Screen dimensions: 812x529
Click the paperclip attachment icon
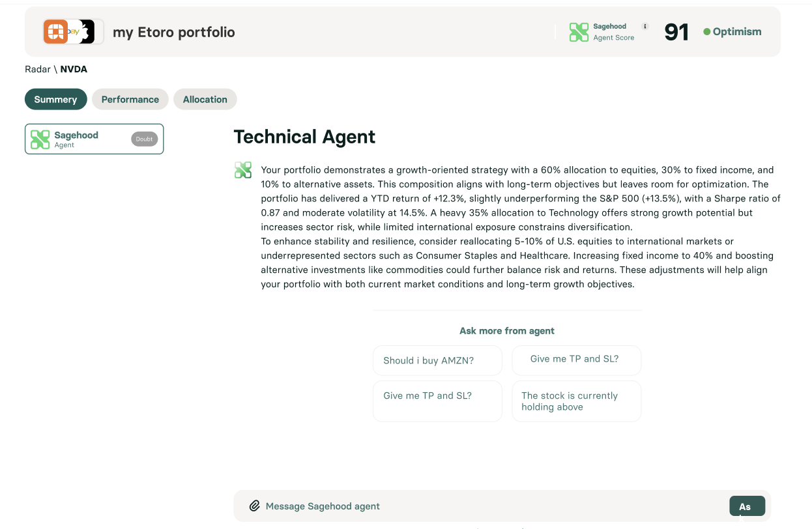pyautogui.click(x=255, y=506)
